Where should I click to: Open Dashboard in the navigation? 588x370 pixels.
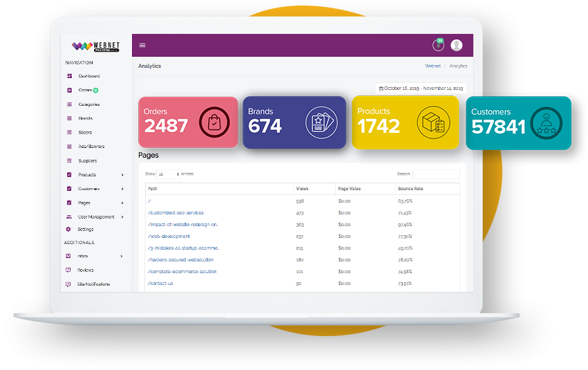click(89, 76)
